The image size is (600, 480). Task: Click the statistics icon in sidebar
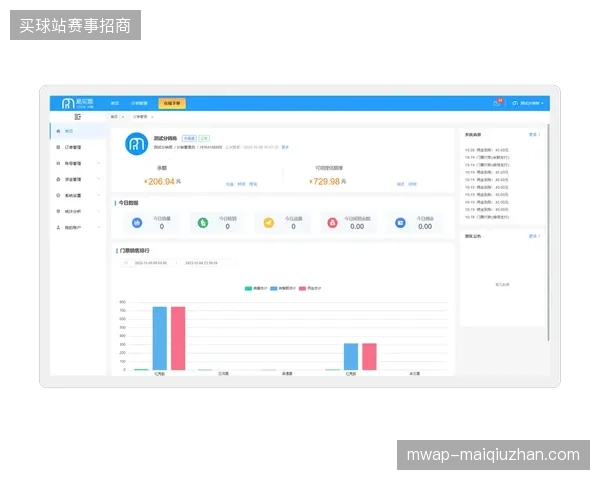tap(58, 211)
